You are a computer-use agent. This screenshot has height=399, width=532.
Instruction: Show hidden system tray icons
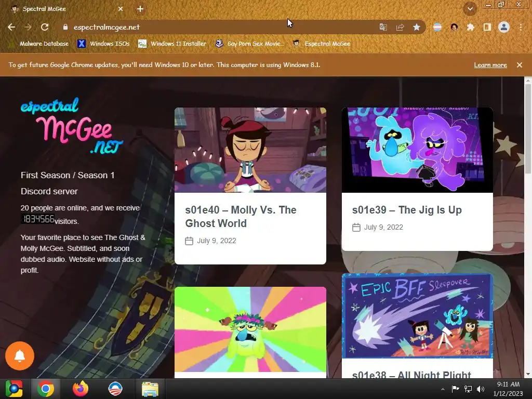pyautogui.click(x=443, y=389)
